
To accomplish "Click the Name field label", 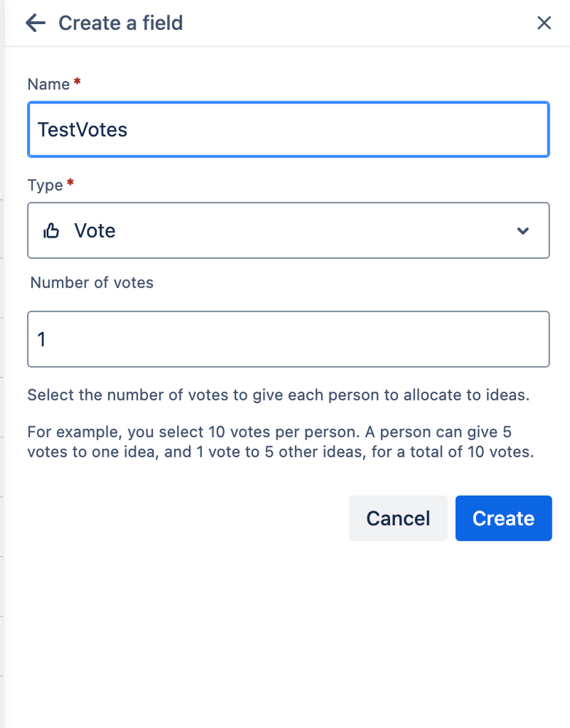I will pyautogui.click(x=48, y=84).
